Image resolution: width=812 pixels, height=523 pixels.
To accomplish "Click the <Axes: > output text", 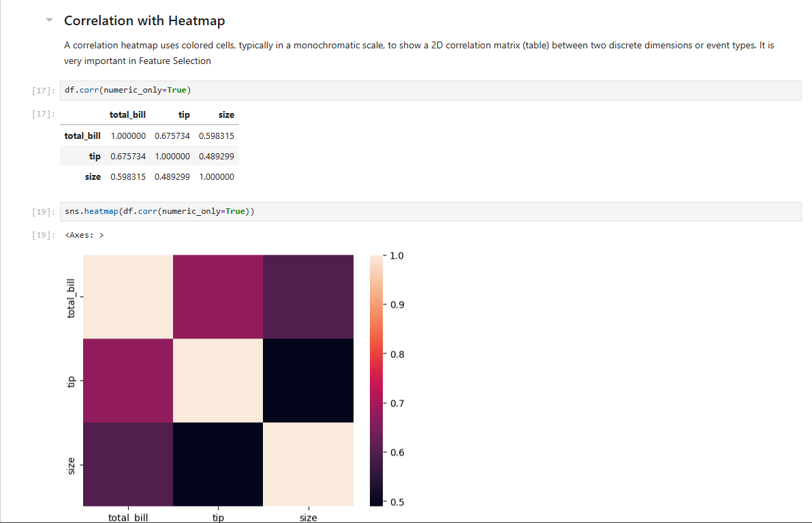I will (84, 235).
